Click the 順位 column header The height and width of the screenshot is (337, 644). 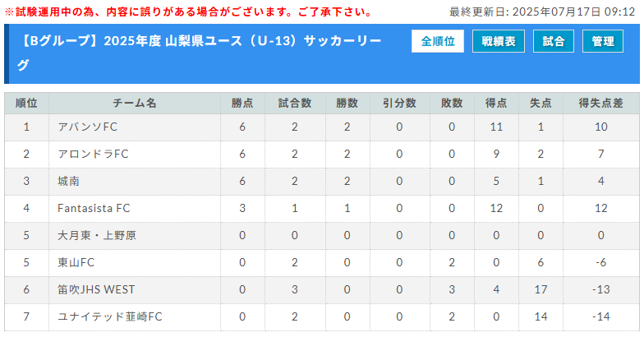(26, 104)
